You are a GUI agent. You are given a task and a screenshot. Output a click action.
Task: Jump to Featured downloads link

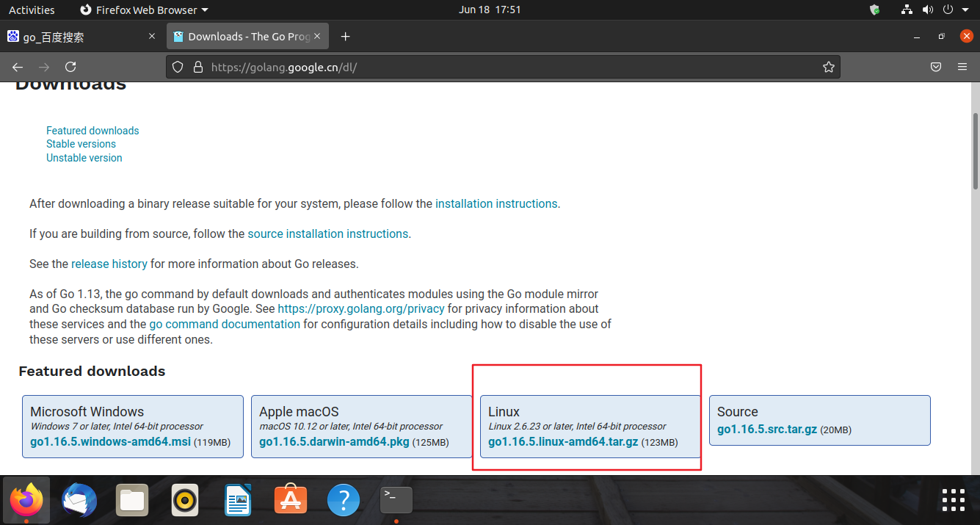tap(92, 131)
